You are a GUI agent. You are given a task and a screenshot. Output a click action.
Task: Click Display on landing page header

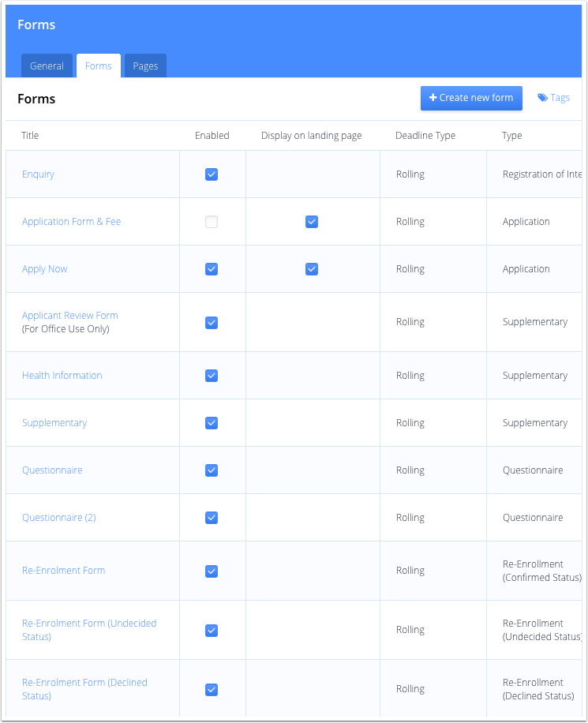click(x=311, y=136)
